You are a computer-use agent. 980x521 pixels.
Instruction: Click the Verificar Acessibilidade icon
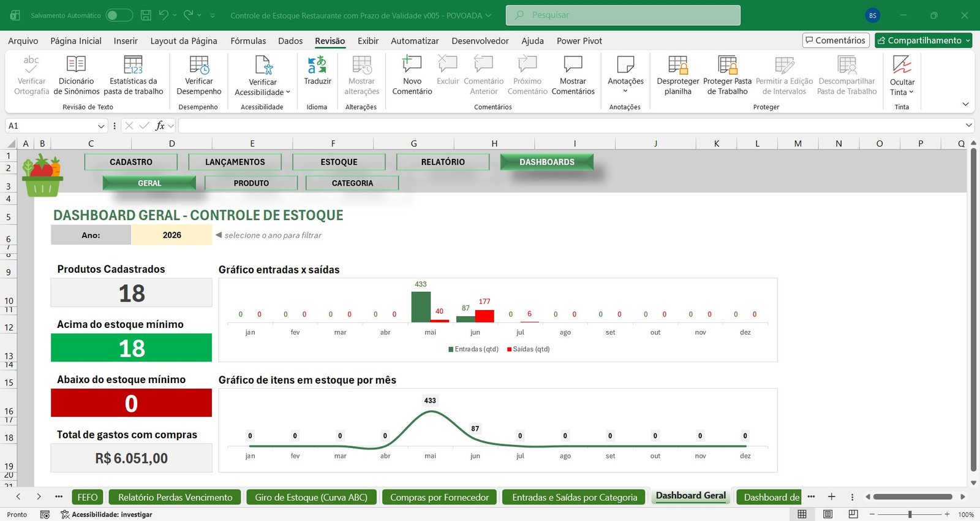point(263,64)
